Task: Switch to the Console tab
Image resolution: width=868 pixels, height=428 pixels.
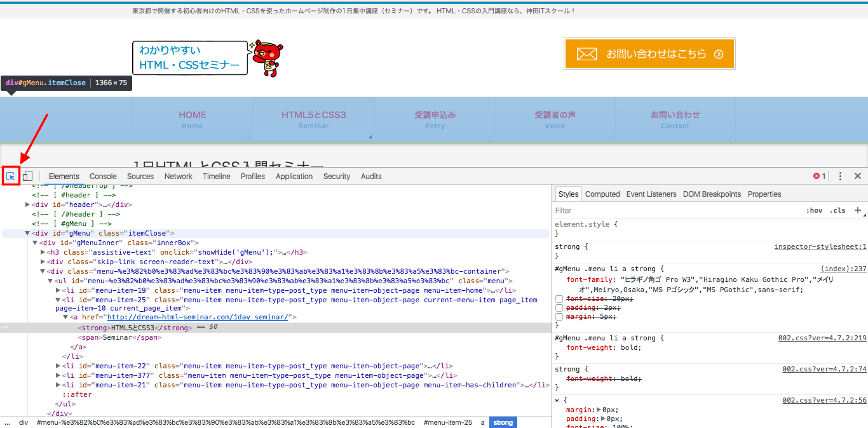Action: point(103,177)
